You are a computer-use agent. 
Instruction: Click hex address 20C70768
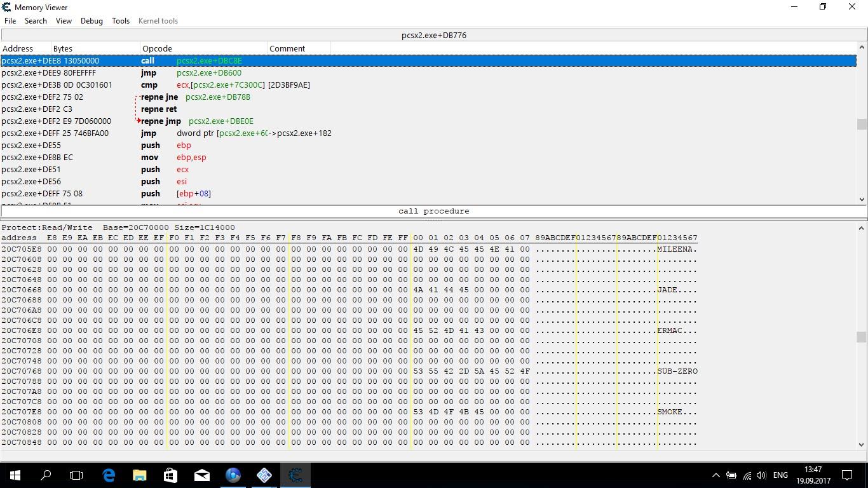click(x=22, y=371)
